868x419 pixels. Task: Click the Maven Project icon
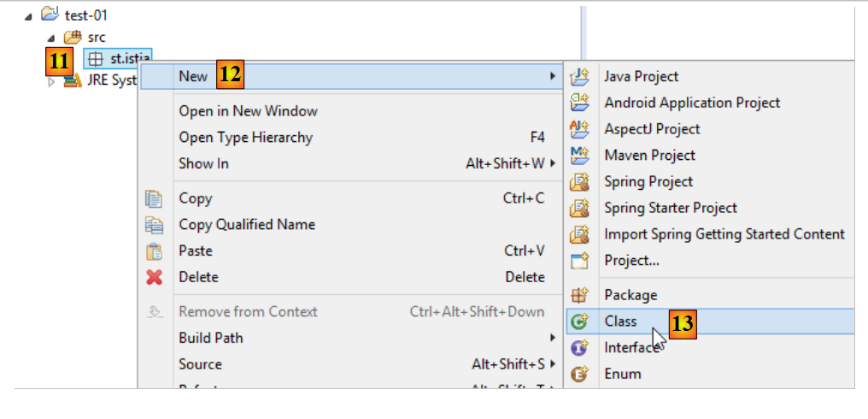click(580, 156)
